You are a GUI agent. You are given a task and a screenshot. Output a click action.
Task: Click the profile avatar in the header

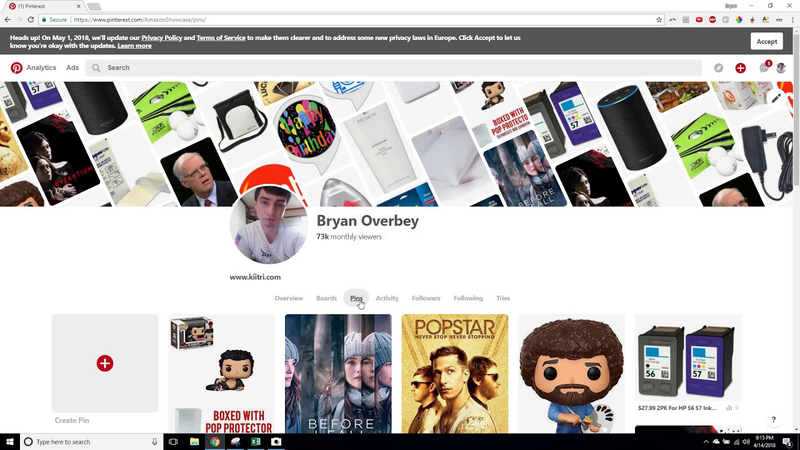[x=781, y=68]
